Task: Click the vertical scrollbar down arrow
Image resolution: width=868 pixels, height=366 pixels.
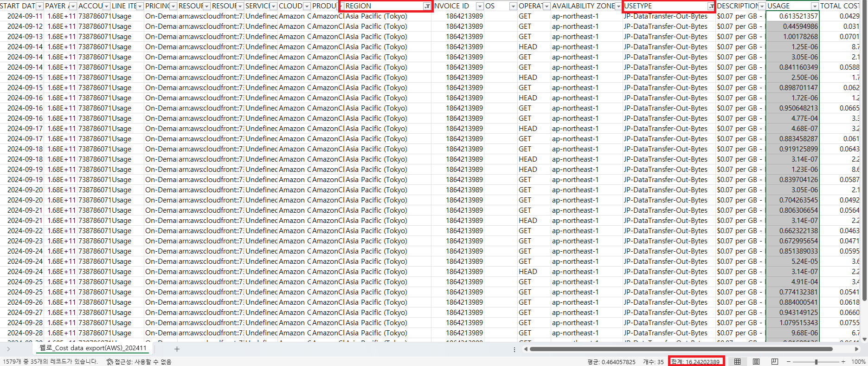Action: coord(864,339)
